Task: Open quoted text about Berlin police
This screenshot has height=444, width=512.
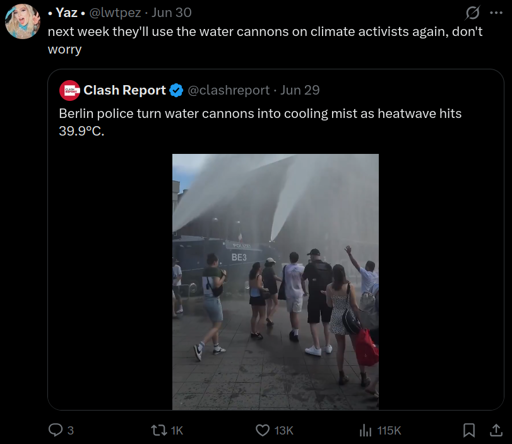Action: coord(260,122)
